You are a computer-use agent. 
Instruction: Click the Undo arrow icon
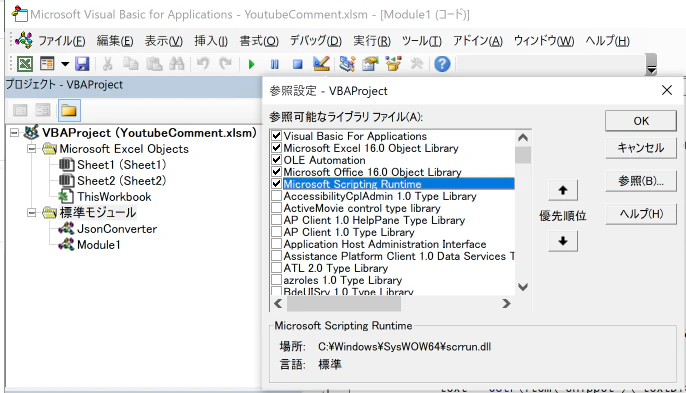point(203,64)
